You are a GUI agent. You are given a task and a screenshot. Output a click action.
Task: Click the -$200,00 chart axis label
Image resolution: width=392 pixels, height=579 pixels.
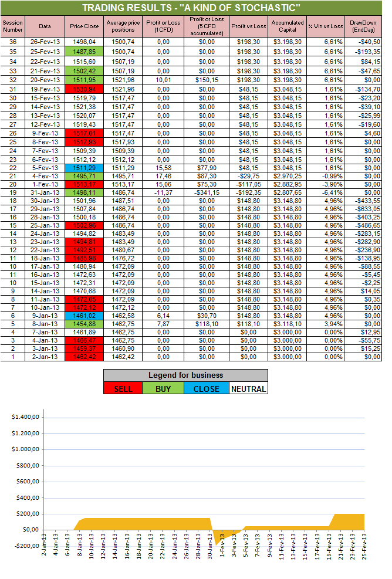[26, 546]
